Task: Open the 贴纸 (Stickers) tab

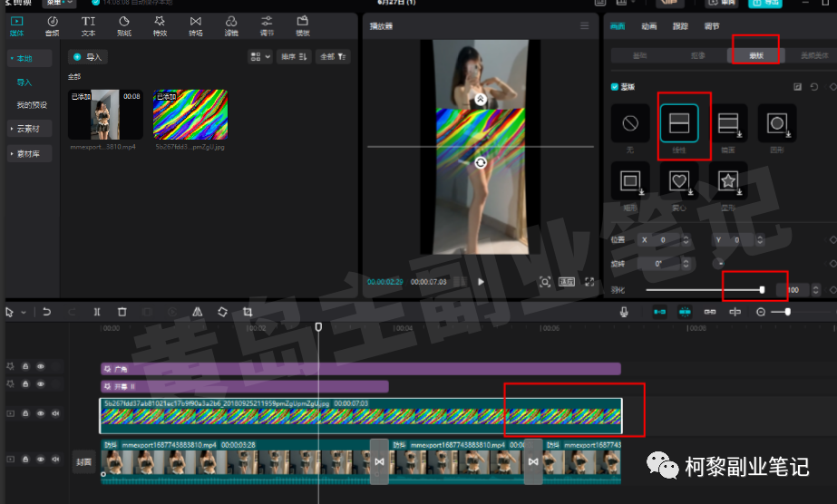Action: (x=124, y=26)
